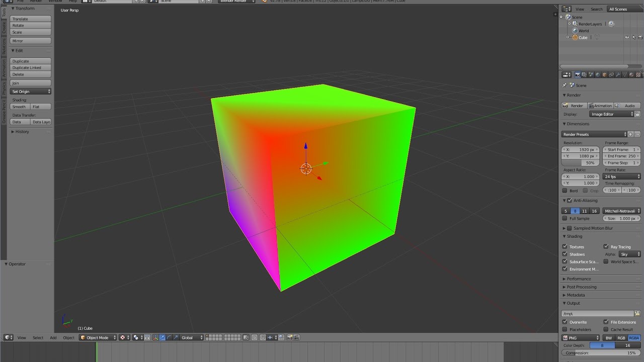The height and width of the screenshot is (362, 644).
Task: Open the Mitchell-Netravali filter dropdown
Action: (x=622, y=211)
